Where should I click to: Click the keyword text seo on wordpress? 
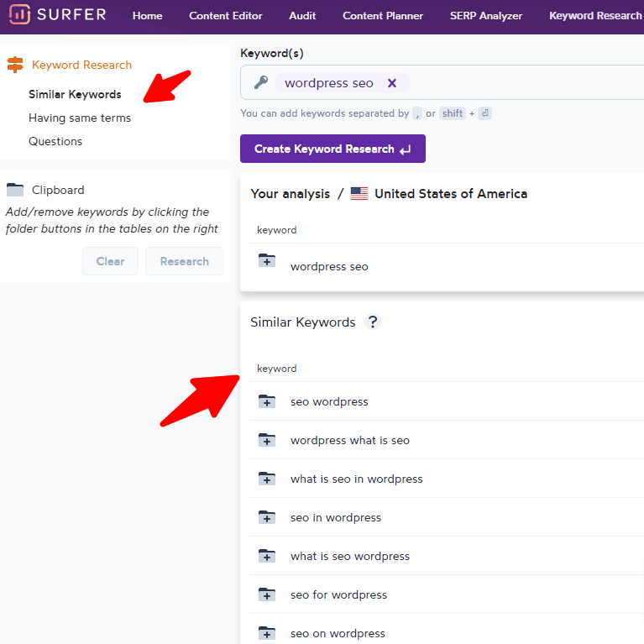[x=338, y=633]
